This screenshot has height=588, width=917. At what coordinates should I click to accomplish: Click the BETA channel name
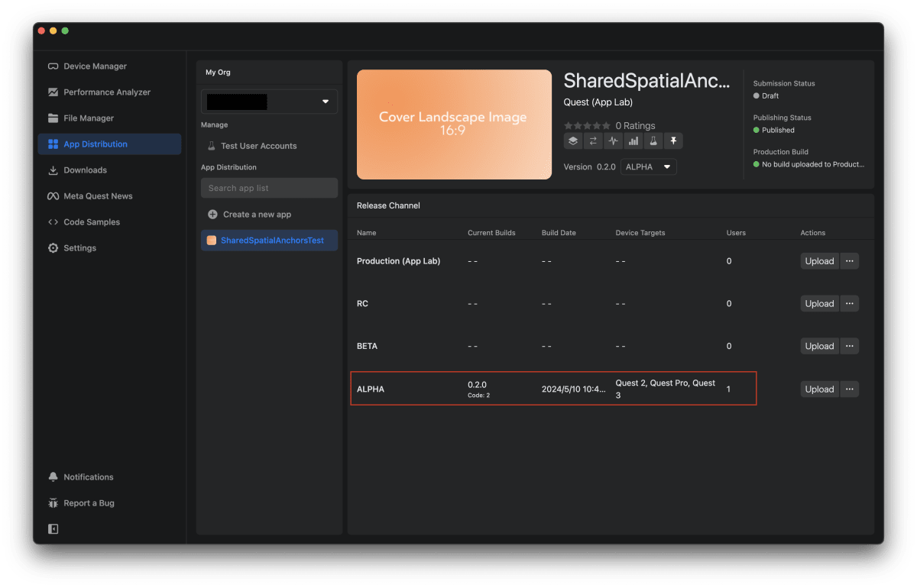(x=367, y=347)
